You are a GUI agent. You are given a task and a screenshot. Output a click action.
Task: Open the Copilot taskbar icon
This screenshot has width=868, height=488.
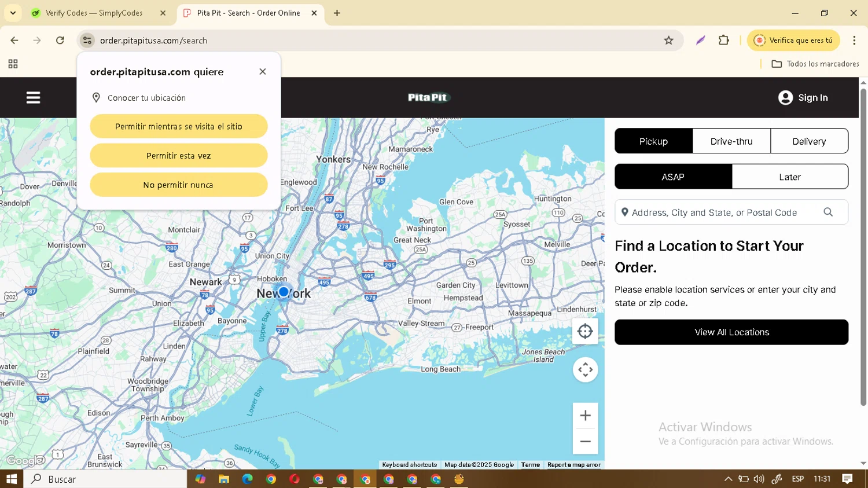coord(200,479)
